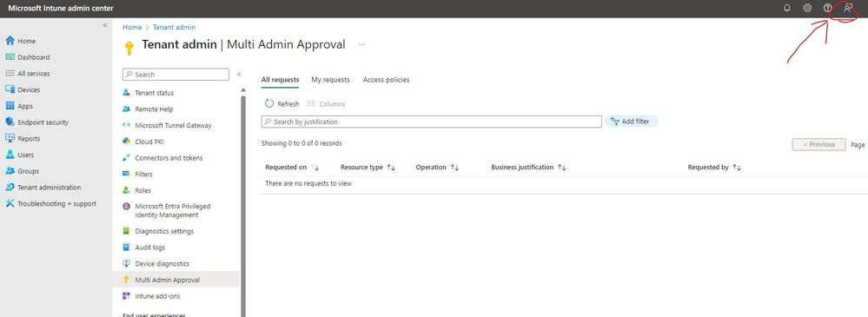Click the Intune add-ons icon

[x=126, y=296]
